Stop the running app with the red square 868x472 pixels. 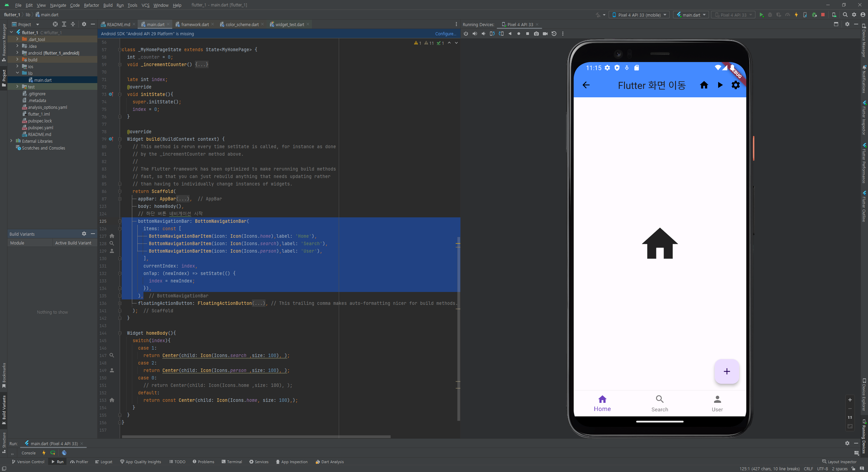click(823, 15)
